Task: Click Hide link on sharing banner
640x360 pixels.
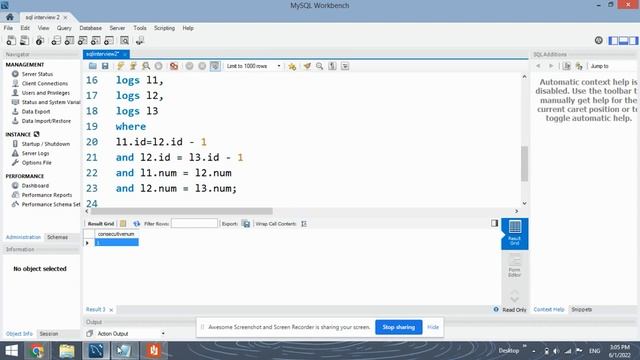Action: pos(433,327)
